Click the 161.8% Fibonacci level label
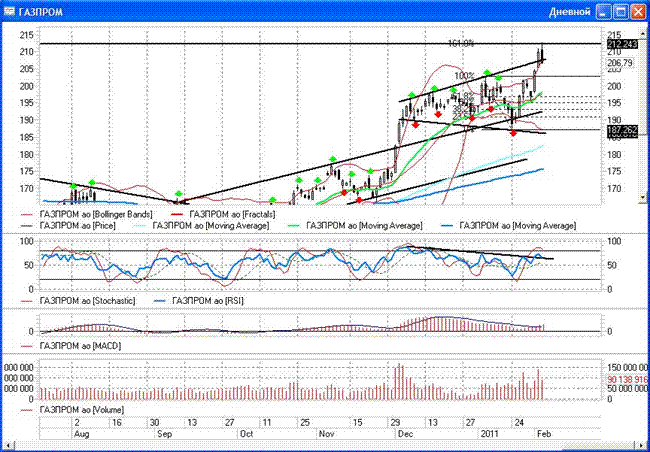 click(461, 43)
